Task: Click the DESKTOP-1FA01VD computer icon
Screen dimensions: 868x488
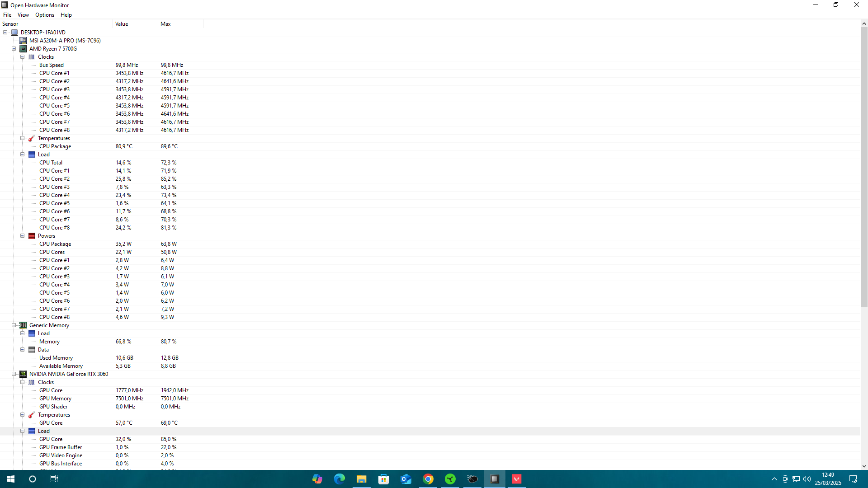Action: pyautogui.click(x=14, y=33)
